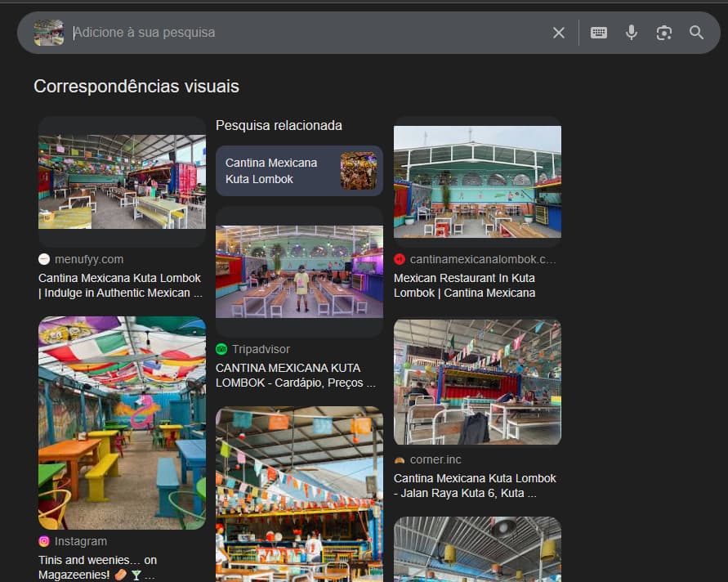Click the corner.inc result image
Viewport: 728px width, 582px height.
tap(477, 382)
